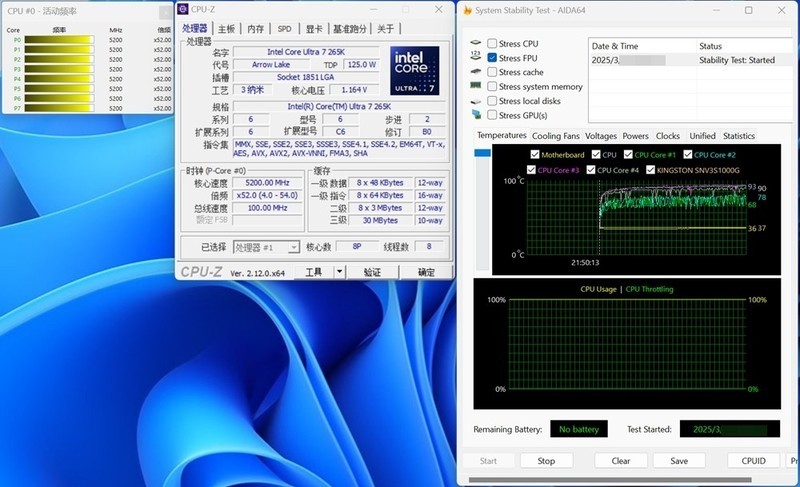
Task: Open the processor selection dropdown in CPU-Z
Action: [293, 247]
